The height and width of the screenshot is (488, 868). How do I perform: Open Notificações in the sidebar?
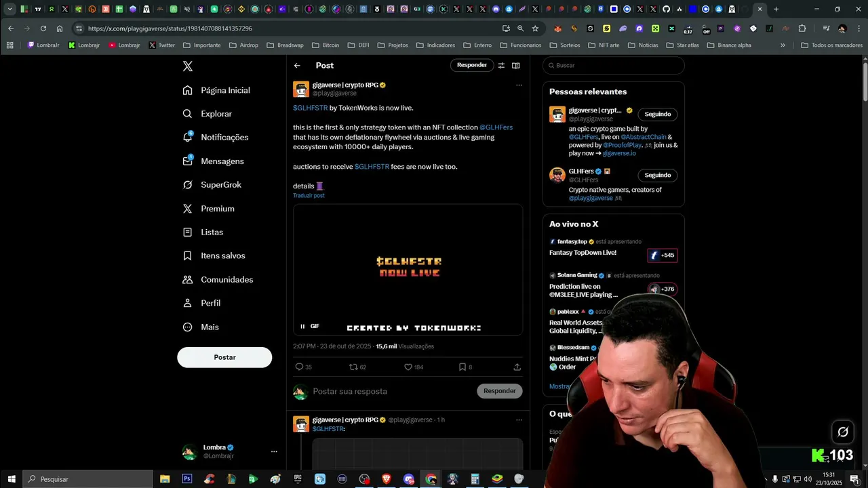[x=216, y=137]
